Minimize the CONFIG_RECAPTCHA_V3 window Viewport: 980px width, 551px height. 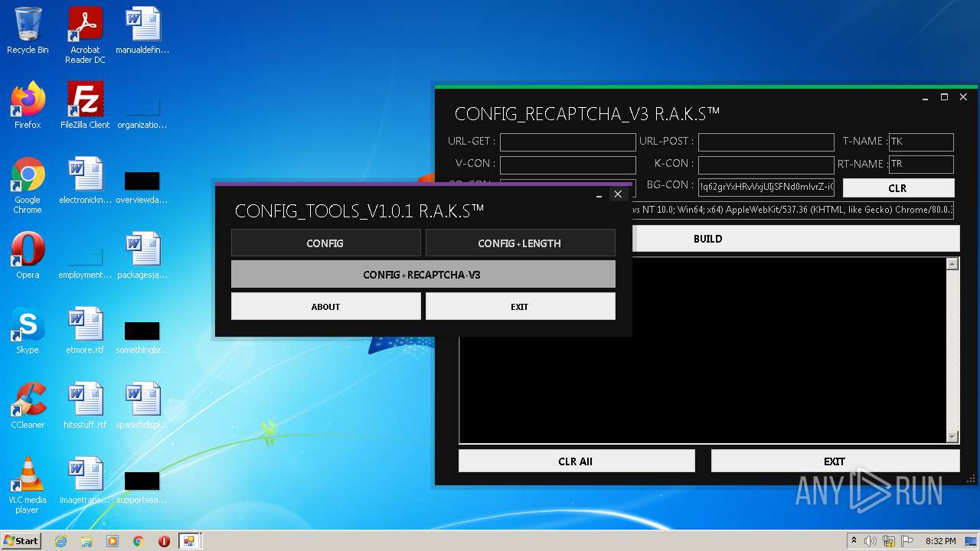coord(926,97)
